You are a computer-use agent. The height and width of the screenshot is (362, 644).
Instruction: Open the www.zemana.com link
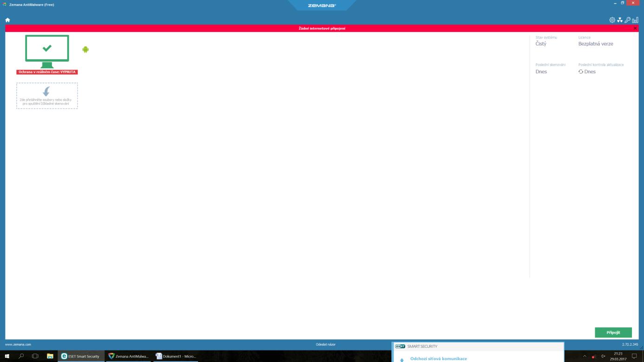18,344
